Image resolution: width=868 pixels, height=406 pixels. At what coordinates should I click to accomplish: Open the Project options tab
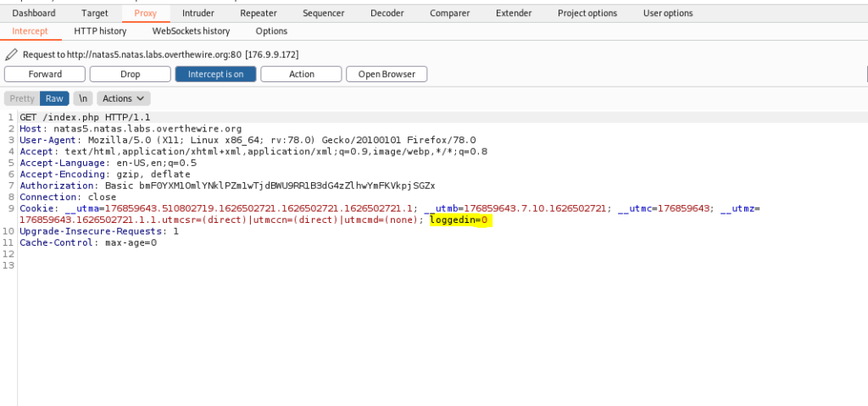pyautogui.click(x=587, y=13)
